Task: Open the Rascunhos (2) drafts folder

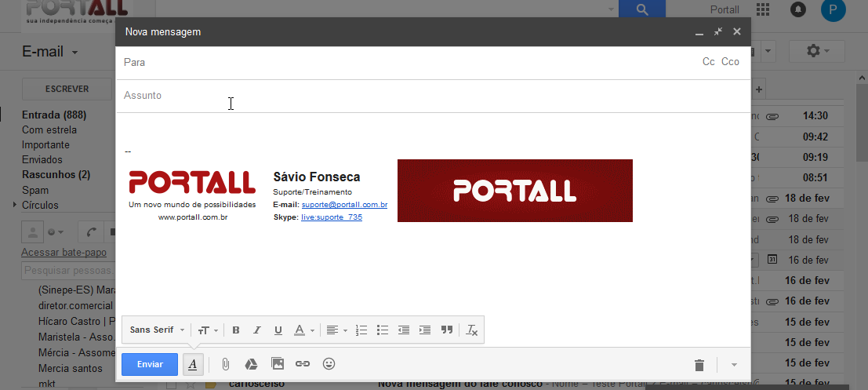Action: (x=56, y=174)
